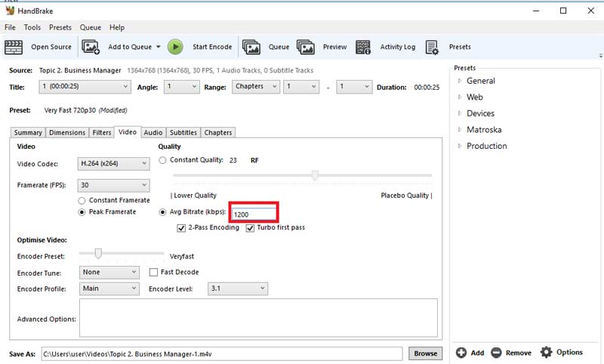604x364 pixels.
Task: Switch to the Dimensions tab
Action: [67, 132]
